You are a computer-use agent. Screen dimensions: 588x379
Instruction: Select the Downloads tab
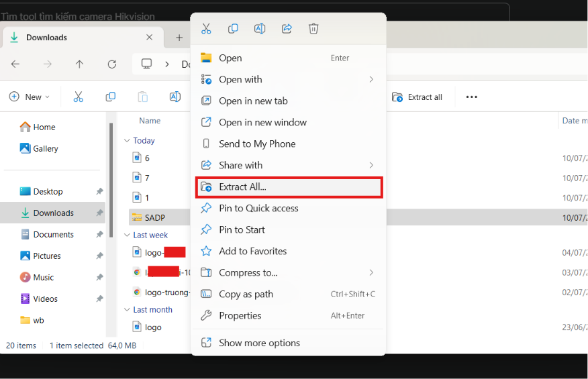tap(83, 38)
